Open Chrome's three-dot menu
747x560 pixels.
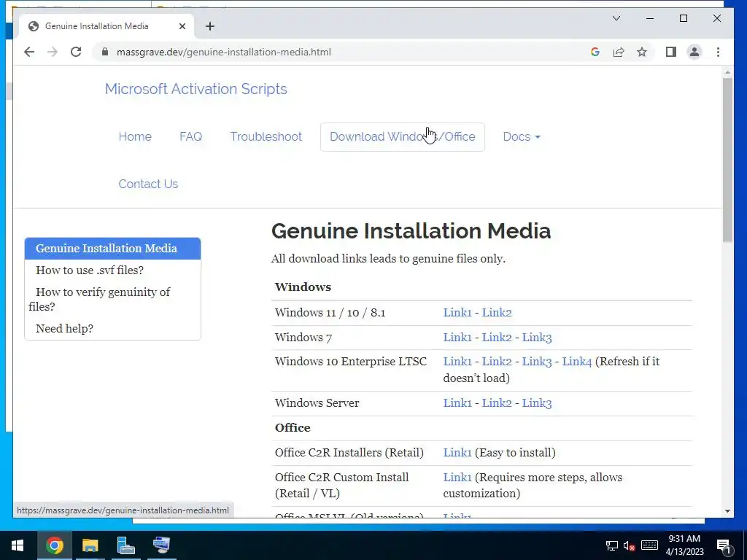click(718, 52)
